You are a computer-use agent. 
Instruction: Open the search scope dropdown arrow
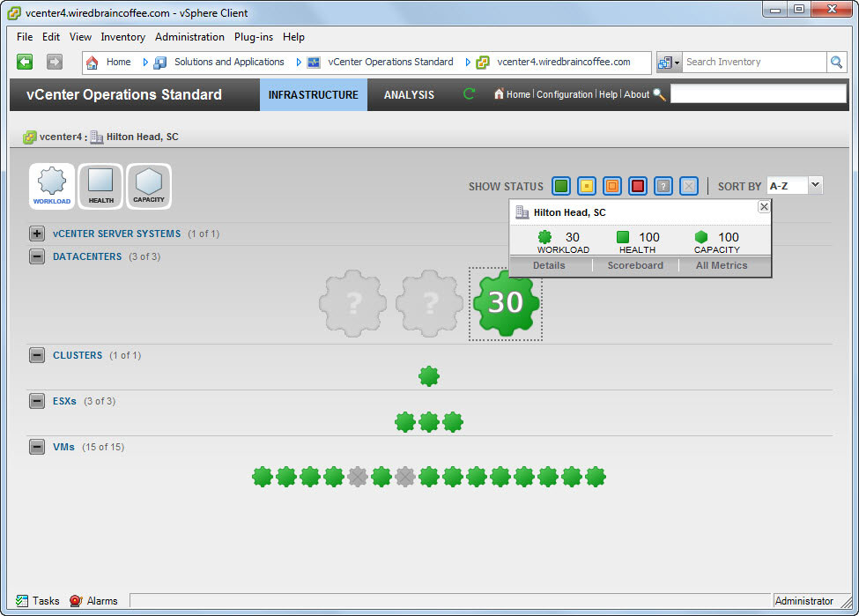678,63
